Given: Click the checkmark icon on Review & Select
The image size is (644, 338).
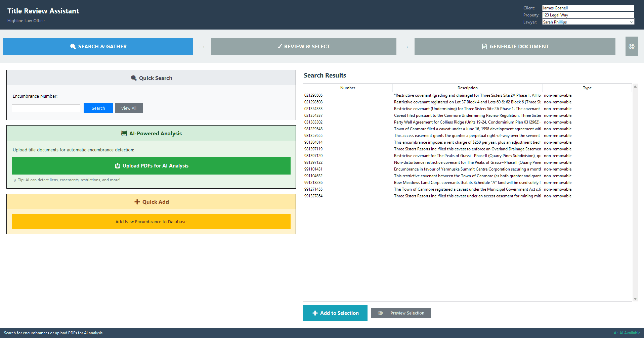Looking at the screenshot, I should tap(280, 46).
